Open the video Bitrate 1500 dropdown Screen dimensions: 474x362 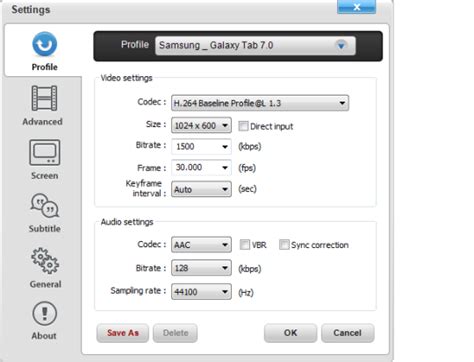[201, 146]
